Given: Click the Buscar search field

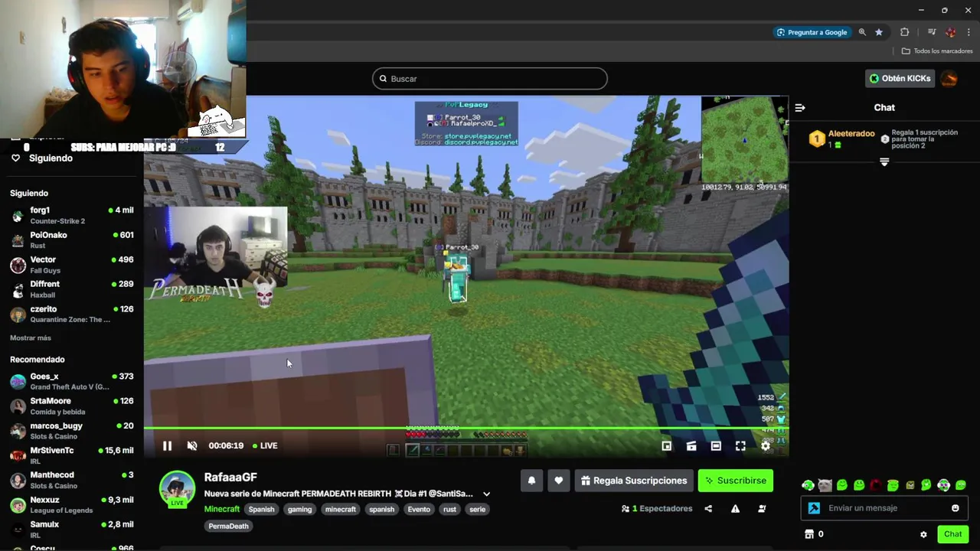Looking at the screenshot, I should pos(490,79).
